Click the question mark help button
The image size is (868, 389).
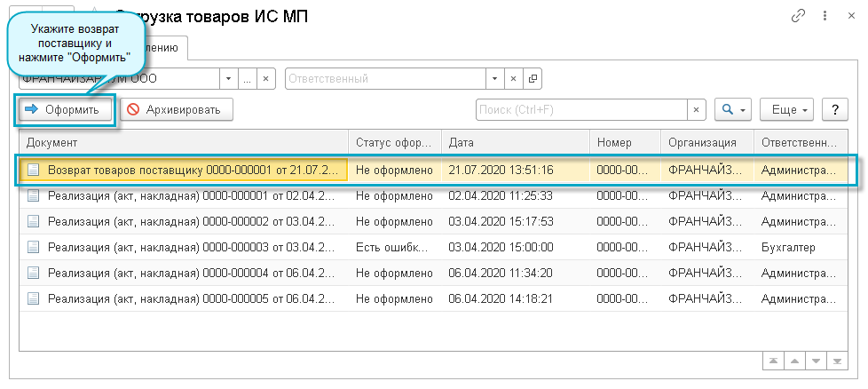(x=834, y=109)
